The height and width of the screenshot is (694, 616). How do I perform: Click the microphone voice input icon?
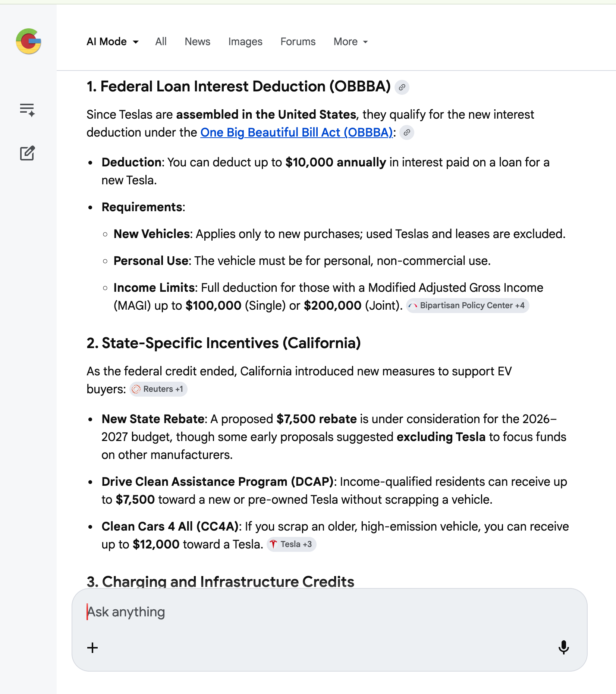(563, 647)
